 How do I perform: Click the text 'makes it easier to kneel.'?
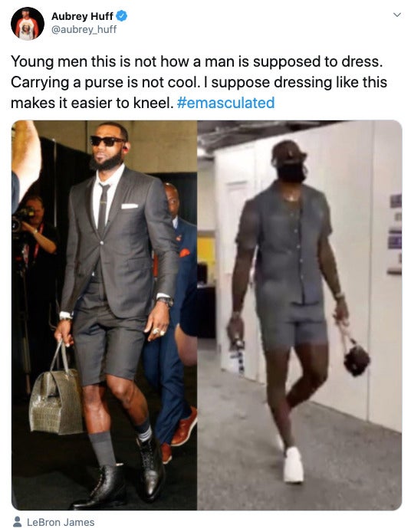92,103
